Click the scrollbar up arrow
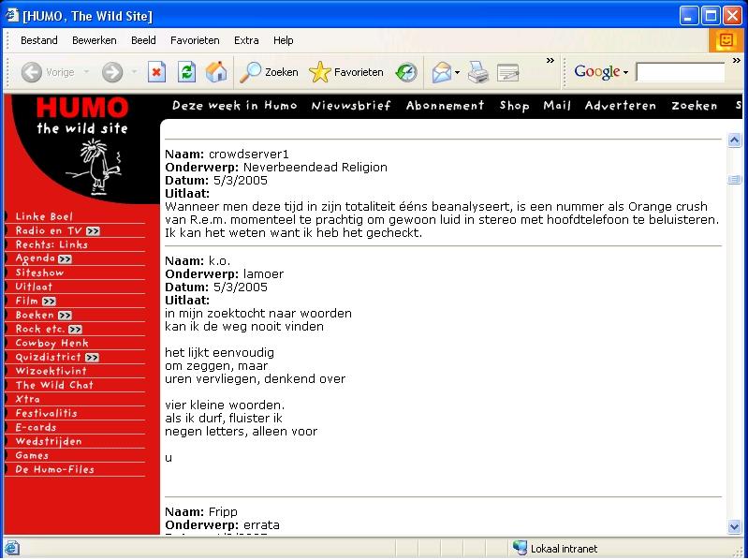This screenshot has height=560, width=748. point(735,140)
